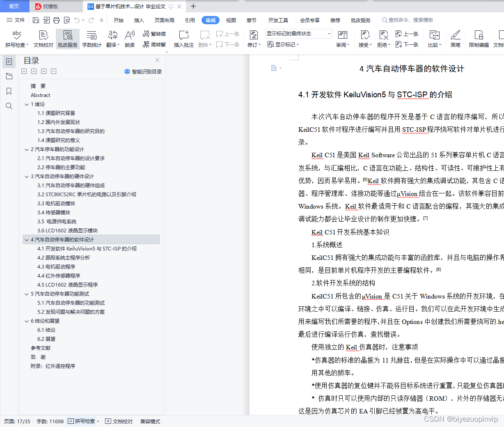Run 文档校对 document proofreading in ribbon
The width and height of the screenshot is (504, 427).
44,39
